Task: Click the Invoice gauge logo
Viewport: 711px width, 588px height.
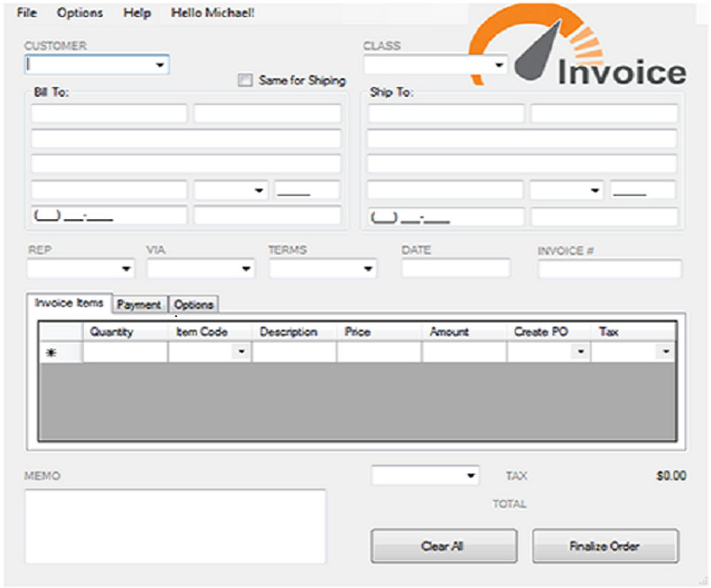Action: 578,45
